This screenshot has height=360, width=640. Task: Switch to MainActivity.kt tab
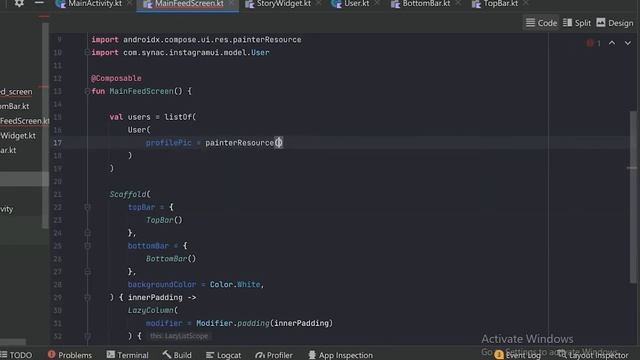coord(95,4)
